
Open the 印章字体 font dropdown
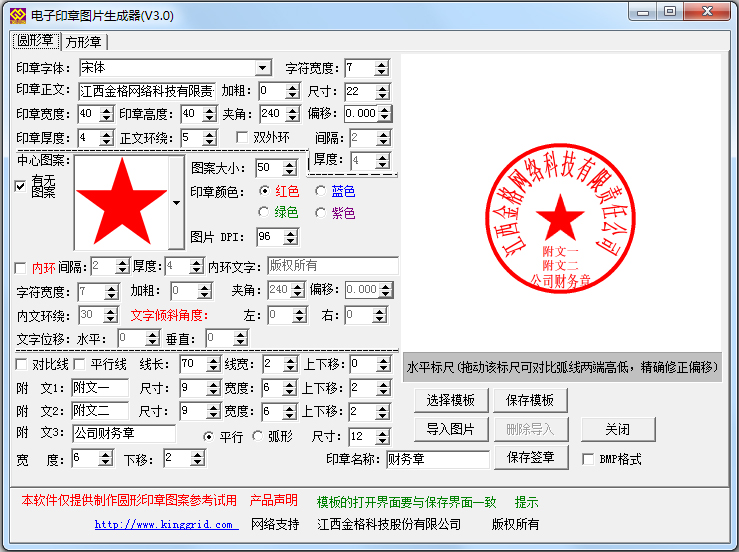[x=263, y=68]
